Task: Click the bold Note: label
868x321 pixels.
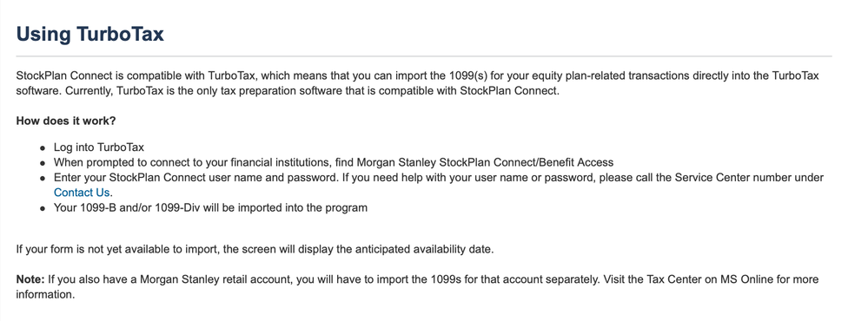Action: pos(30,279)
